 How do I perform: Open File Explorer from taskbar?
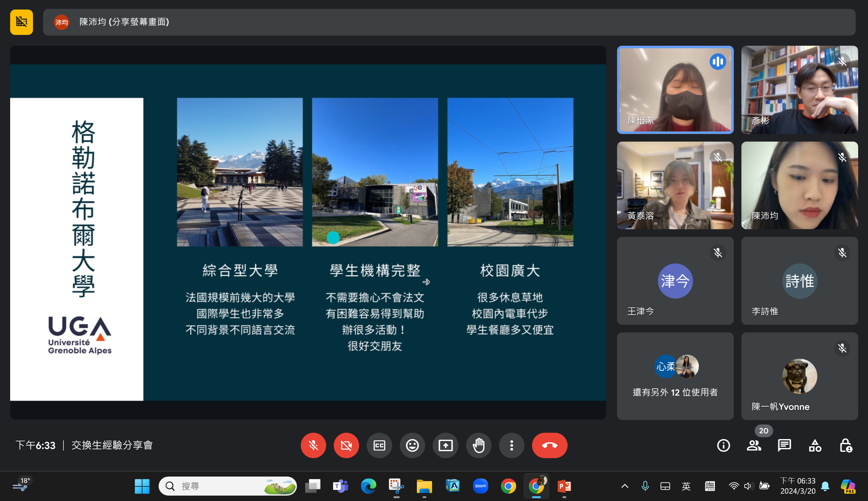[x=424, y=486]
